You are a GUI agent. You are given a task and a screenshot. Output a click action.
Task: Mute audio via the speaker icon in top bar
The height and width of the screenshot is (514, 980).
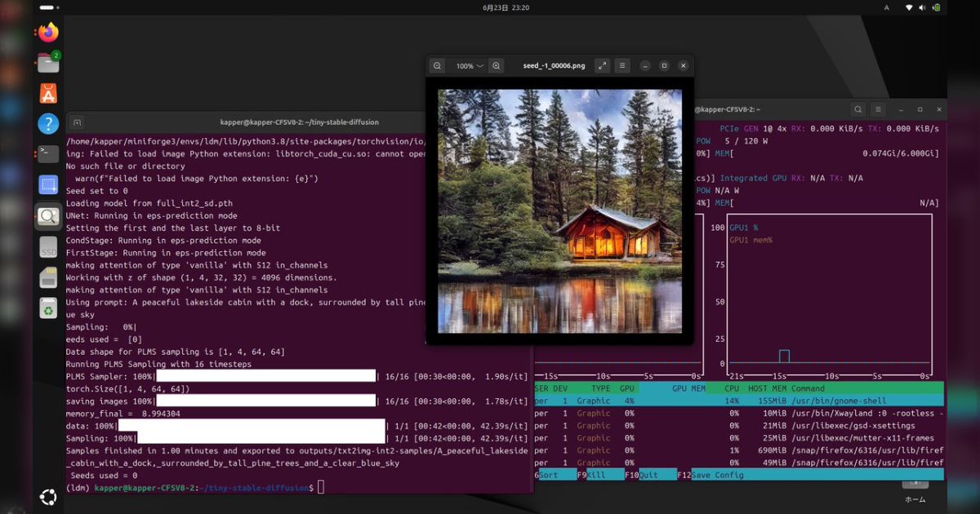tap(924, 7)
